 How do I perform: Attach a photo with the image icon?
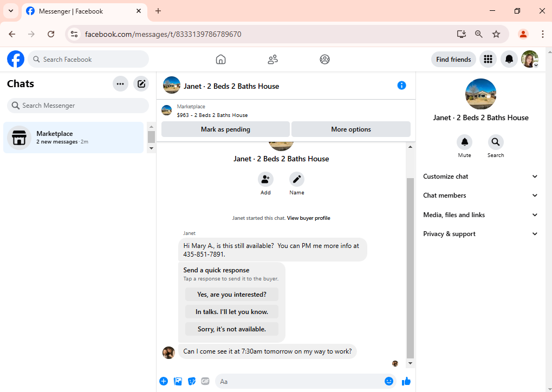pyautogui.click(x=178, y=381)
